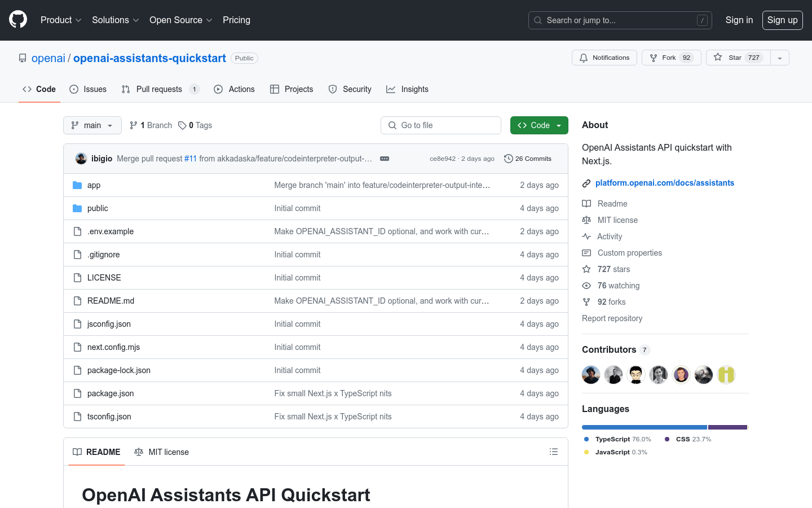View the 1 Branch link
Viewport: 812px width, 508px height.
point(151,125)
